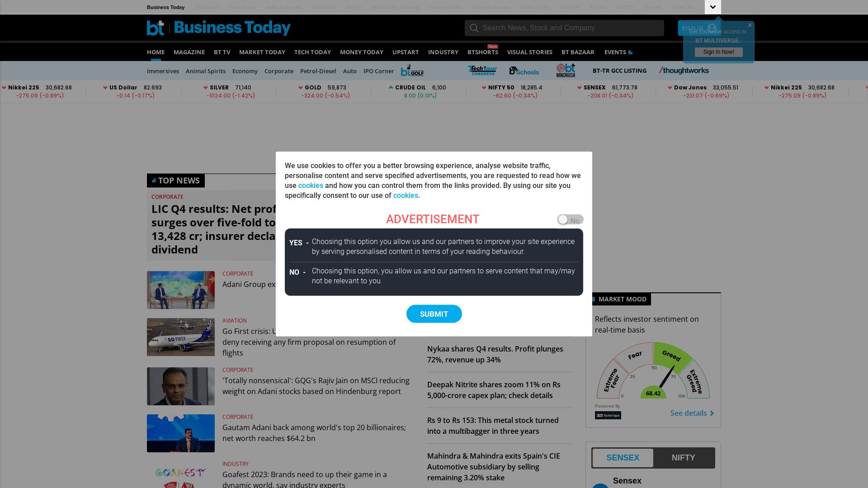The width and height of the screenshot is (868, 488).
Task: Click the OBT Mindcrush icon
Action: tap(565, 70)
